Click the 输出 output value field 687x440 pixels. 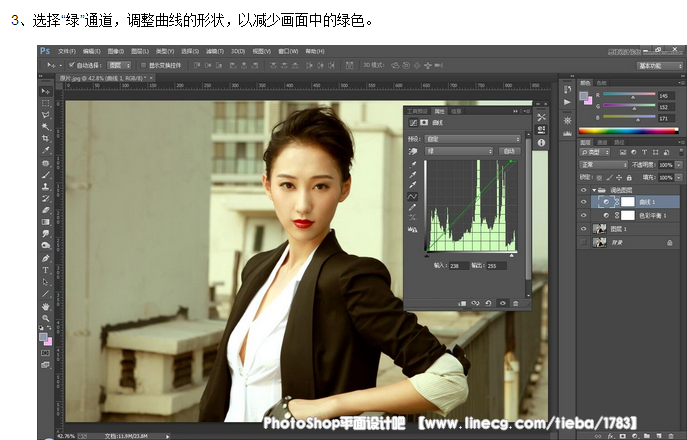click(496, 266)
